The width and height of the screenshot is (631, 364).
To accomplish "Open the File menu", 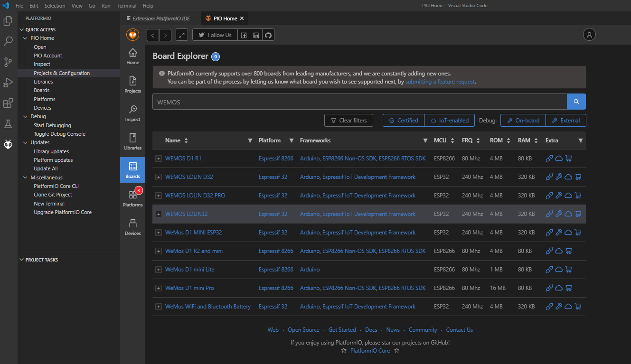I will pos(19,6).
